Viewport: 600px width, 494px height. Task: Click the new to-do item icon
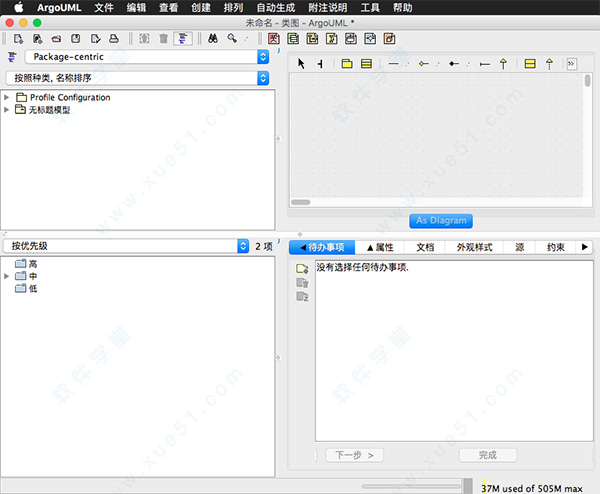[x=302, y=269]
